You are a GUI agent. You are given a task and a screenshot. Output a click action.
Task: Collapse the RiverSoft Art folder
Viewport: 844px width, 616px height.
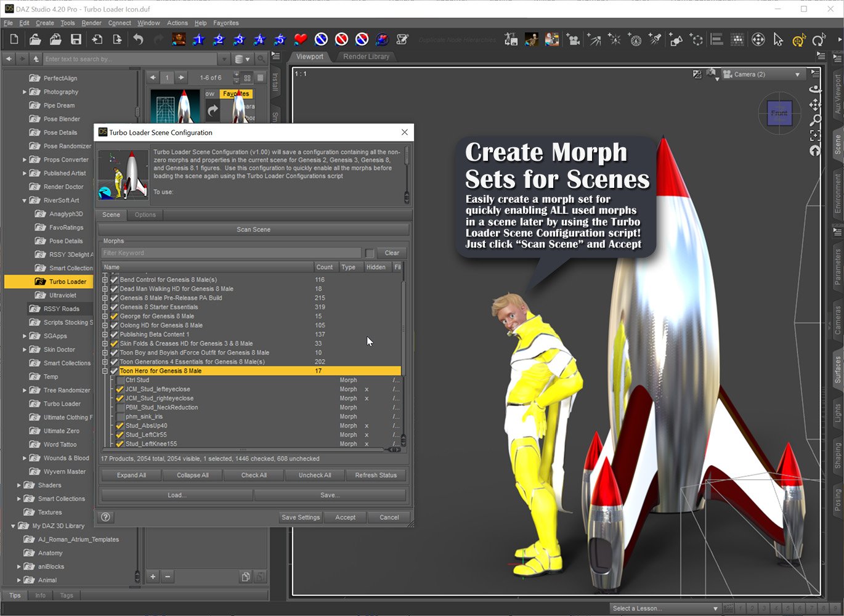point(24,200)
